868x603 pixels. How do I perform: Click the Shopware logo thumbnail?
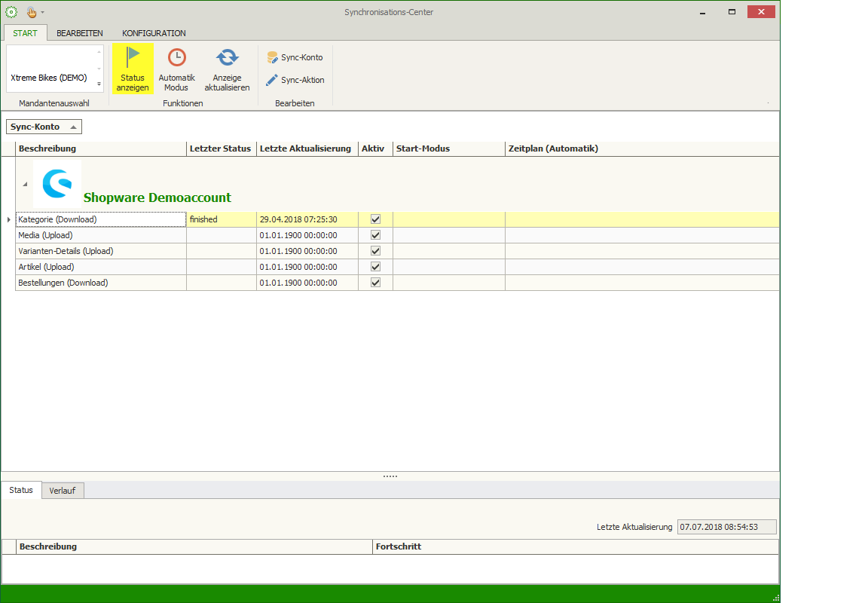pos(57,183)
